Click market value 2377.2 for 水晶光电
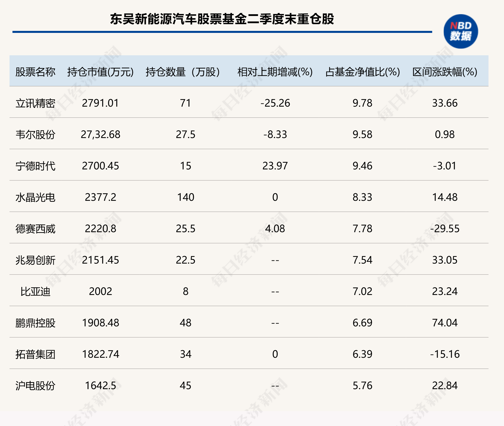504x426 pixels. pyautogui.click(x=100, y=197)
